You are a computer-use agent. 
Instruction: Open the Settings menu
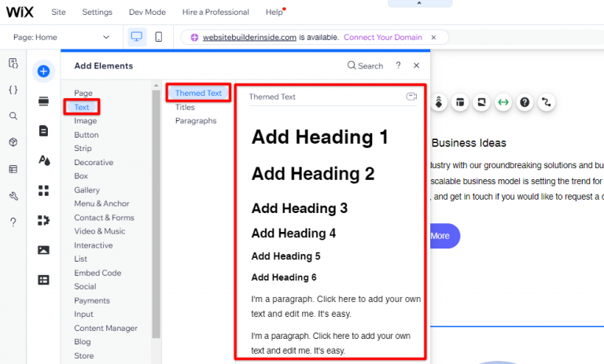click(98, 13)
